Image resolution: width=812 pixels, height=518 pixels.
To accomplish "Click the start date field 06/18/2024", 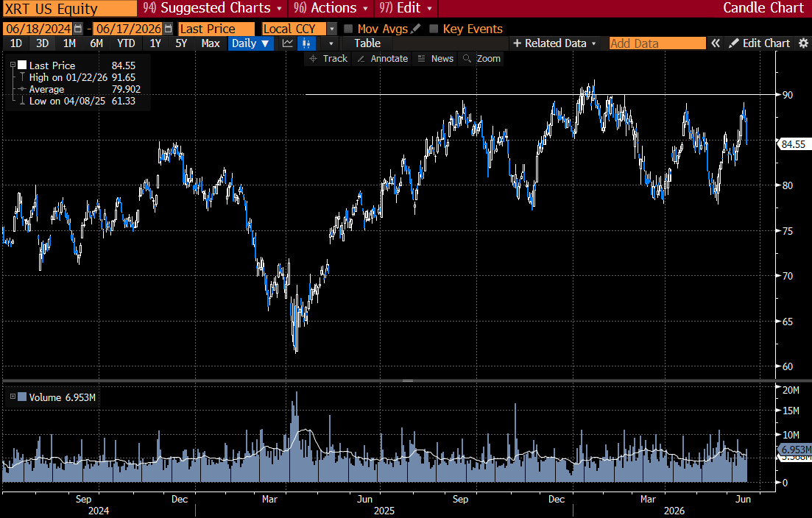I will (38, 29).
